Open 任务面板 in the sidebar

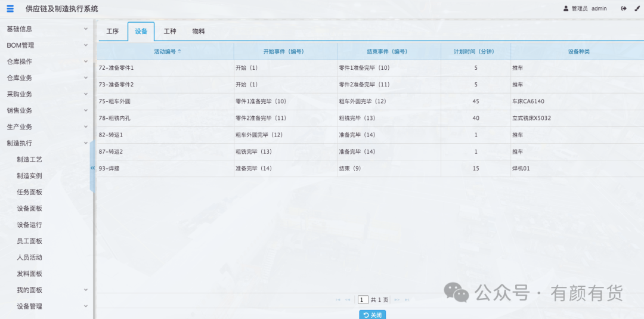30,192
